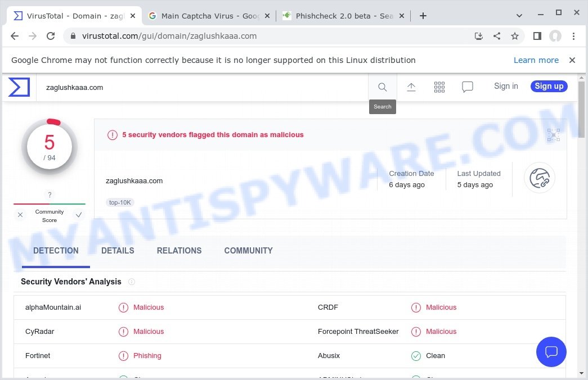The image size is (588, 380).
Task: Click Forcepoint ThreatSeeker Malicious verdict
Action: pos(441,331)
